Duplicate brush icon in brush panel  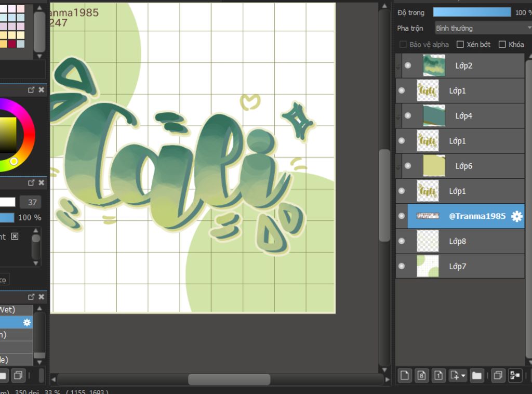coord(18,375)
